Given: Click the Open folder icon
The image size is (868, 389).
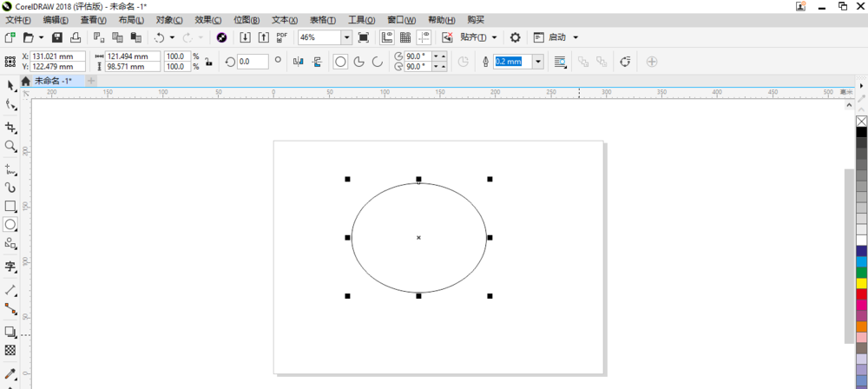Looking at the screenshot, I should (x=29, y=37).
